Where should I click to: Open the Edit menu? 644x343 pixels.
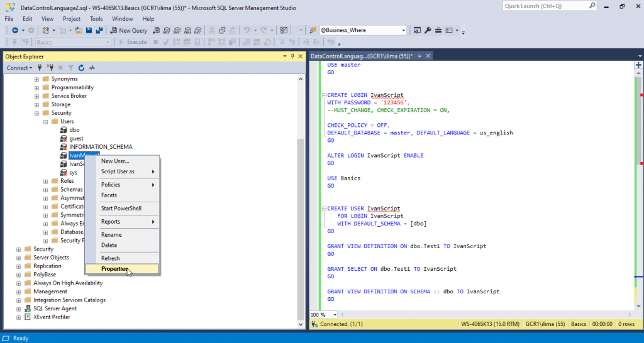pyautogui.click(x=28, y=19)
